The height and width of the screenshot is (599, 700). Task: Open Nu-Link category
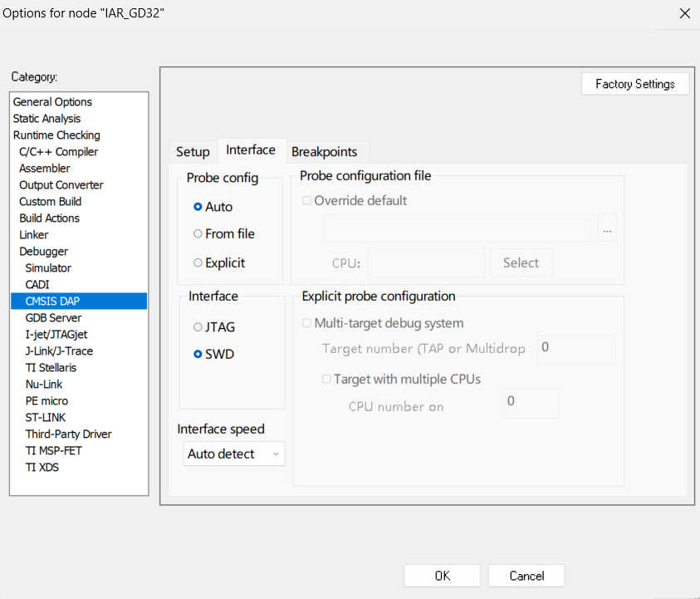(79, 384)
